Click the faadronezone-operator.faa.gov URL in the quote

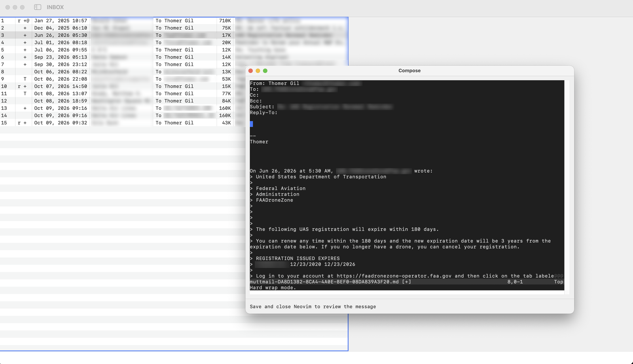(x=394, y=276)
